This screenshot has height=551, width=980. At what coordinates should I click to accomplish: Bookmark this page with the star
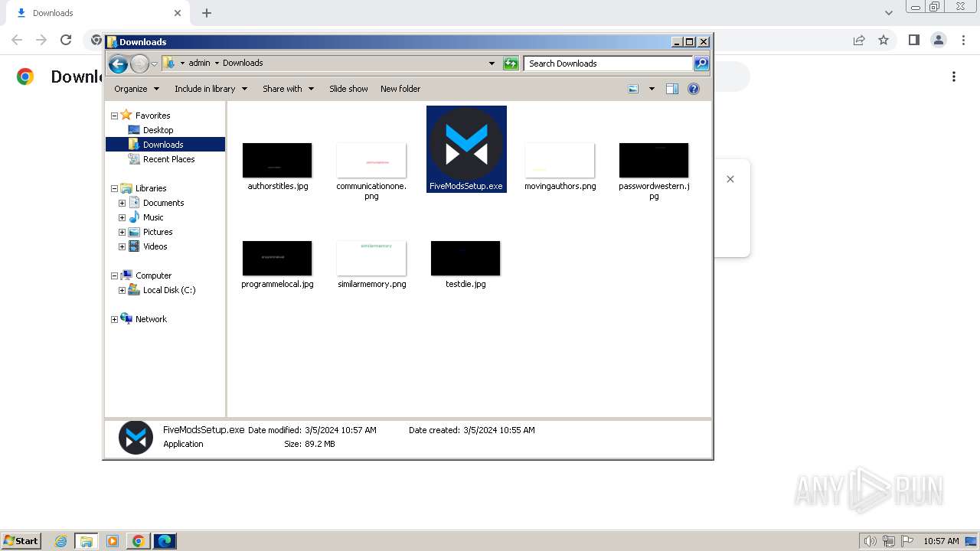click(x=884, y=40)
